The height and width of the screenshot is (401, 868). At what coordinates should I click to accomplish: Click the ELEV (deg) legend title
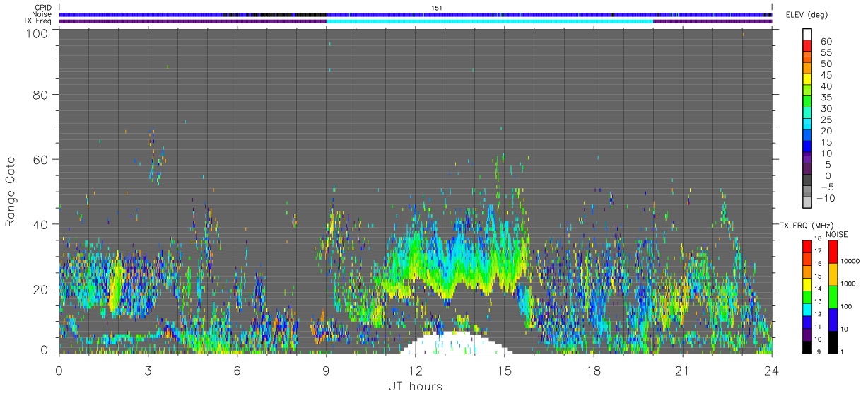click(x=808, y=14)
